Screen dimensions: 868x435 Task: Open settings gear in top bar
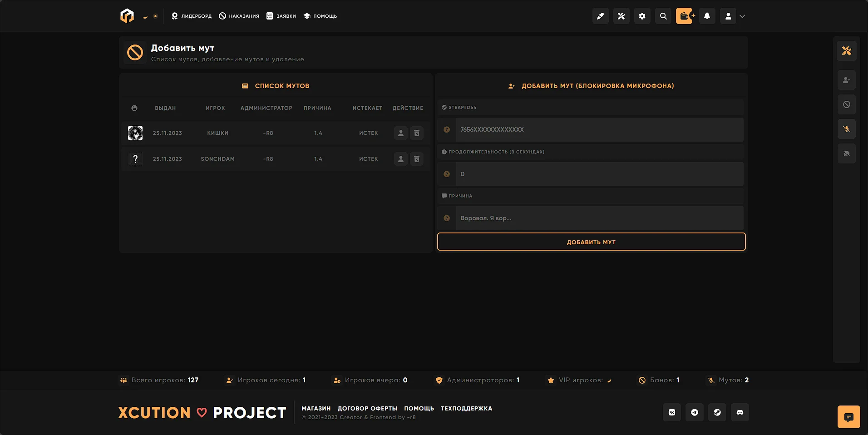[x=642, y=16]
